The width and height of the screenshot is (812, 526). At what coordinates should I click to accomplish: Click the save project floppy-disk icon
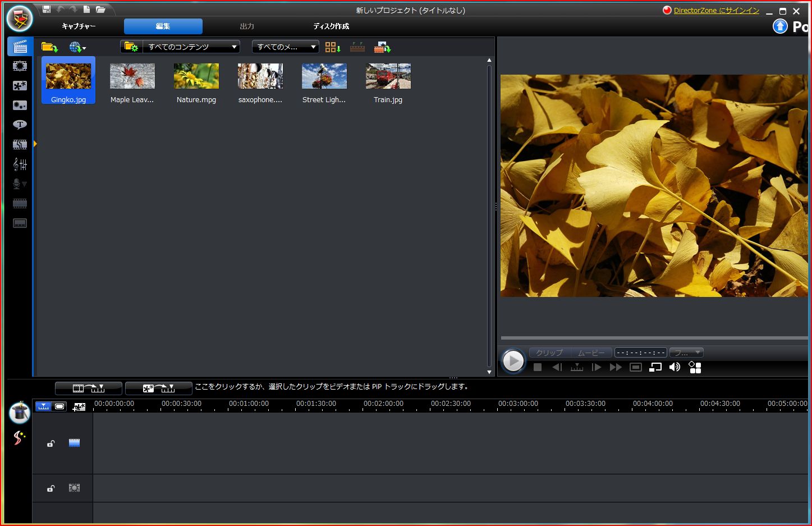pyautogui.click(x=47, y=10)
